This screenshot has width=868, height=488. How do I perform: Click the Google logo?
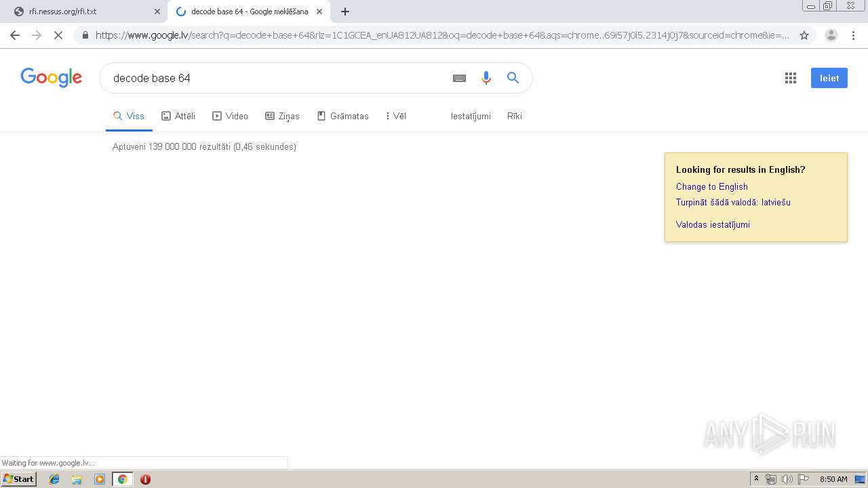pyautogui.click(x=51, y=77)
